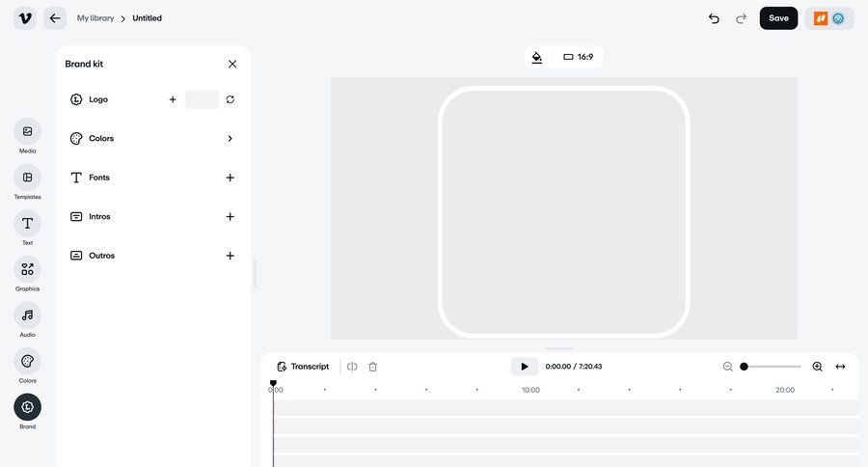Select the Outros row label
The height and width of the screenshot is (467, 868).
point(102,256)
